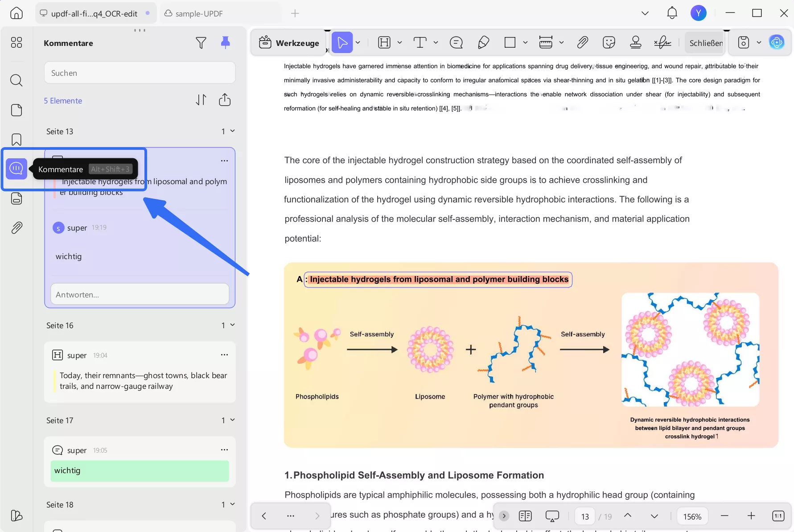The height and width of the screenshot is (532, 794).
Task: Select the sticky note comment tool
Action: click(x=456, y=42)
